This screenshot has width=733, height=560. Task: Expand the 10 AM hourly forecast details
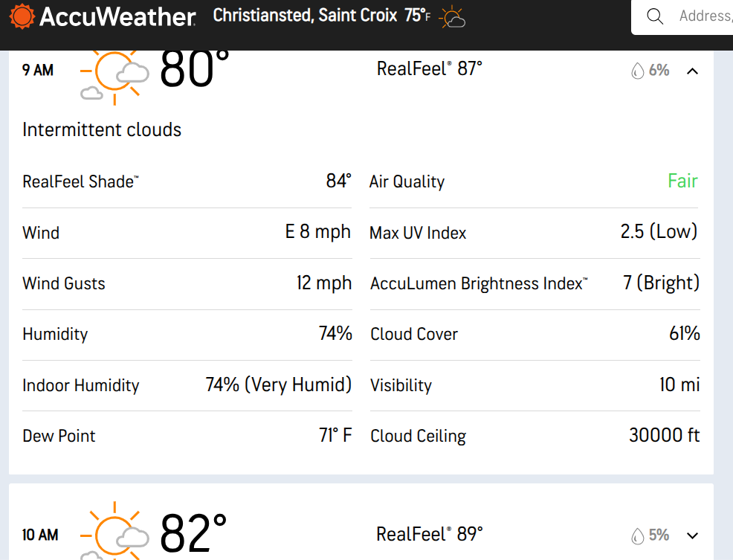coord(693,535)
